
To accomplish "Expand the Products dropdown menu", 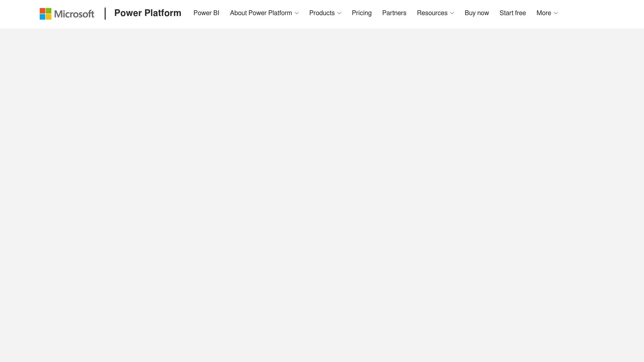I will [x=325, y=13].
